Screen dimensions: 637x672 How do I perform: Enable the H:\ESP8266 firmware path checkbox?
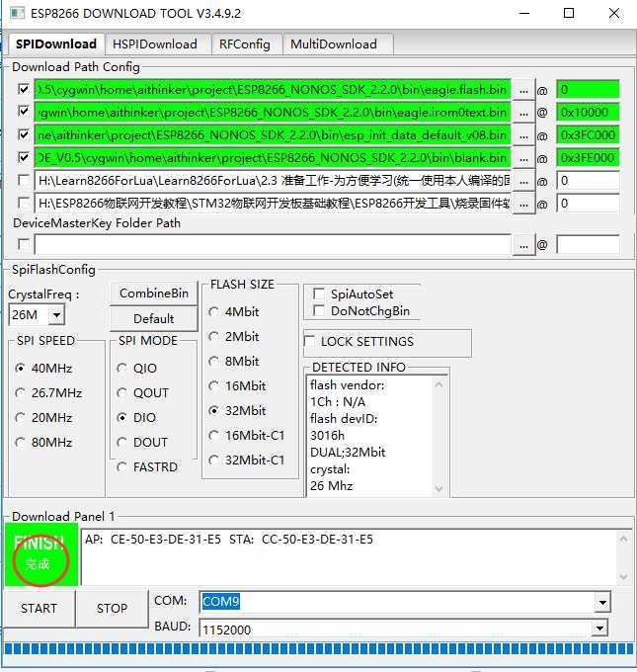(x=24, y=203)
